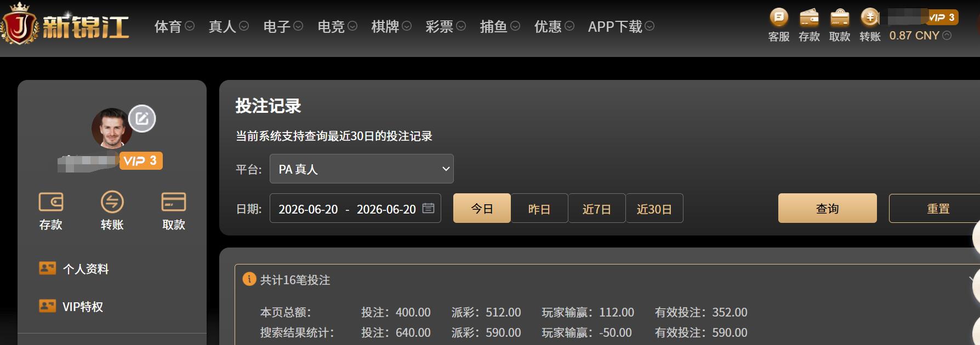
Task: Click 派彩: 512.00 value
Action: pyautogui.click(x=486, y=312)
